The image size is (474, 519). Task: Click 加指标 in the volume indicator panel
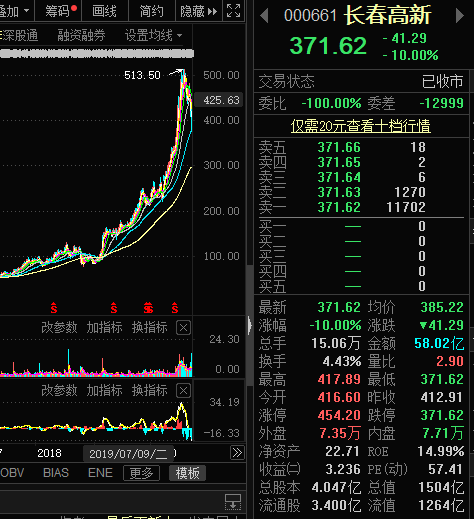coord(104,327)
